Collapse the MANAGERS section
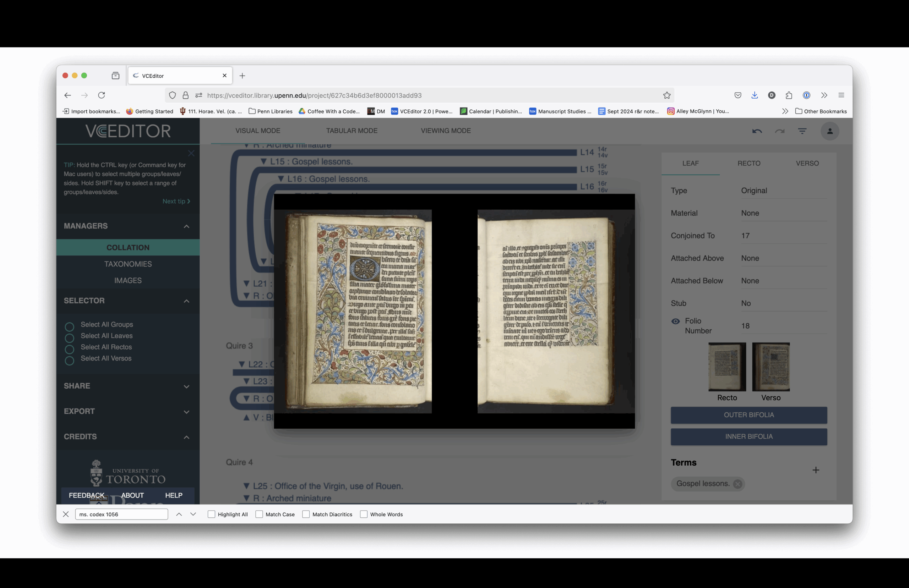Screen dimensions: 909x588 186,226
